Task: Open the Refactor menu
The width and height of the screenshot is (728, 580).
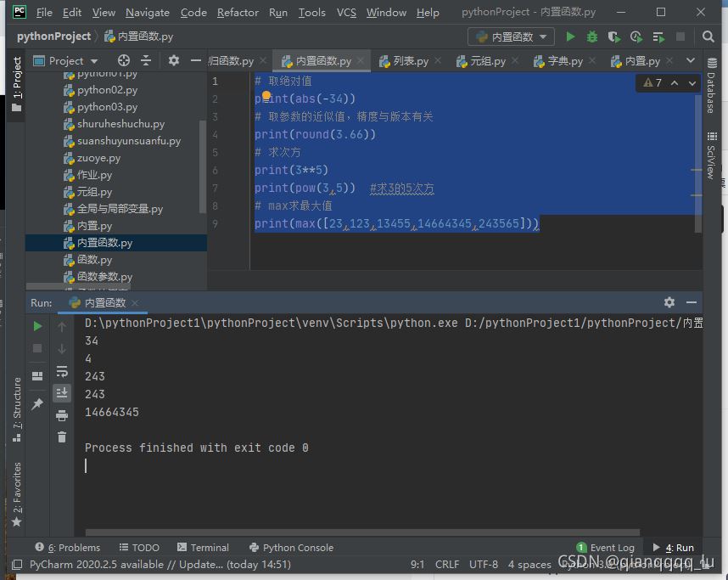Action: (x=238, y=12)
